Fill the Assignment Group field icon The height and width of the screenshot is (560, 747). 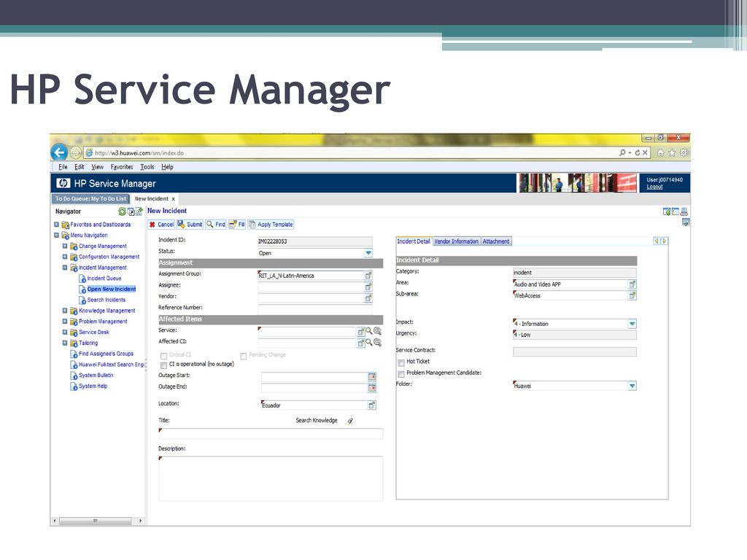point(368,276)
